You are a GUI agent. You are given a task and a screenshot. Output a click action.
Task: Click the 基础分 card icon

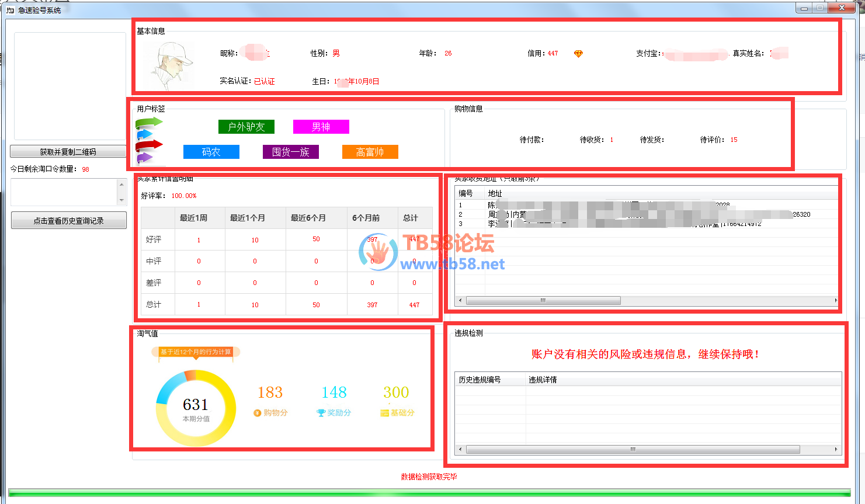(384, 413)
